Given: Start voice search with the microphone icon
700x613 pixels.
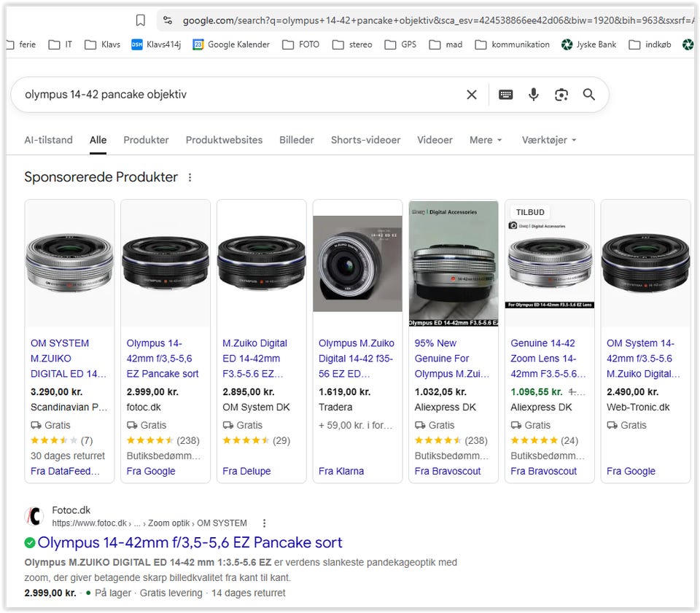Looking at the screenshot, I should [x=534, y=95].
